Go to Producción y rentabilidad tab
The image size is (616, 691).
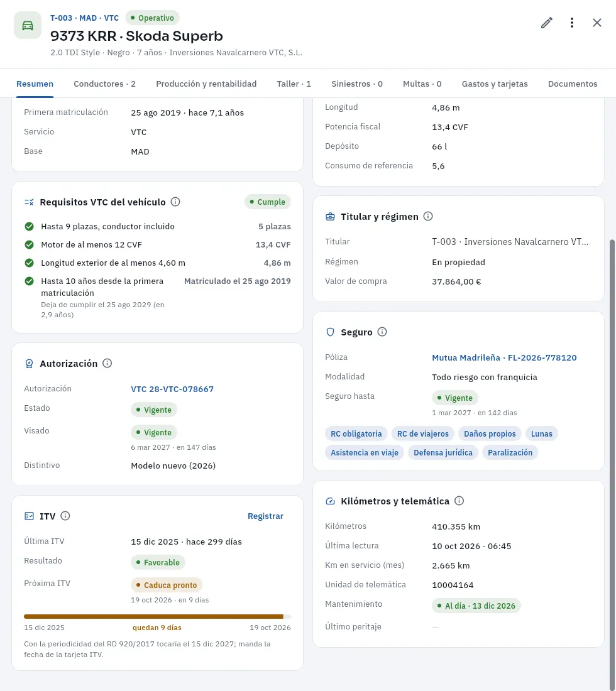206,84
